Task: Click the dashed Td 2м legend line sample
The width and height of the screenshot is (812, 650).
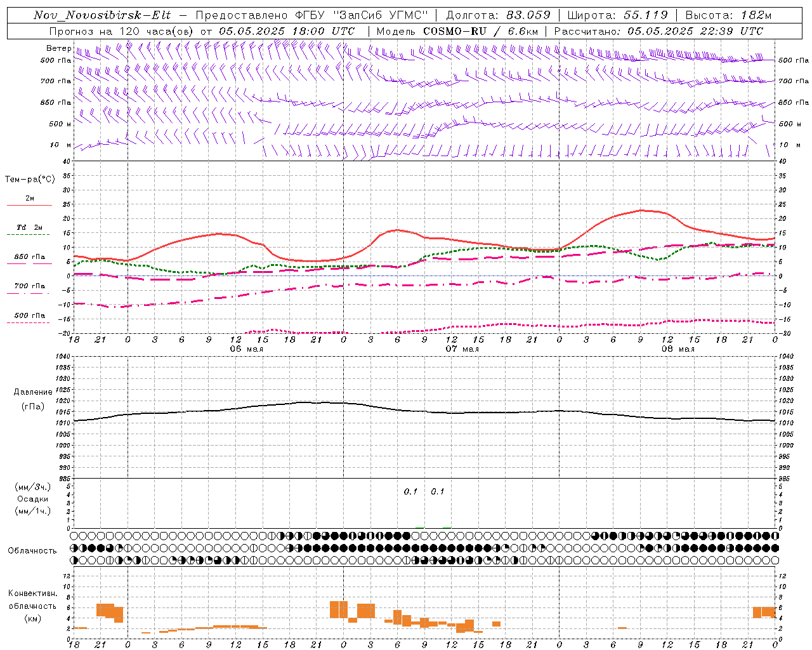Action: 29,235
